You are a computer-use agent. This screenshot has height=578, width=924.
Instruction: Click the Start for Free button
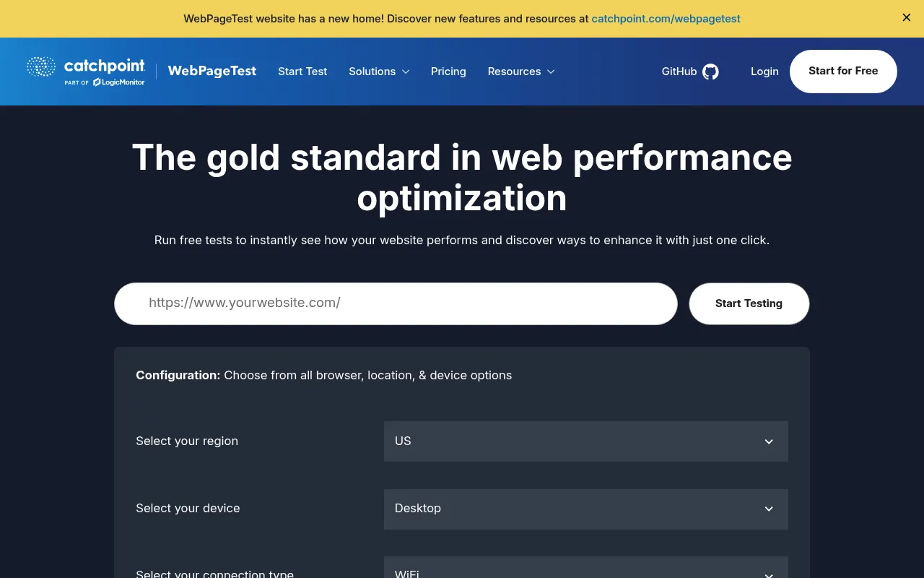click(843, 72)
